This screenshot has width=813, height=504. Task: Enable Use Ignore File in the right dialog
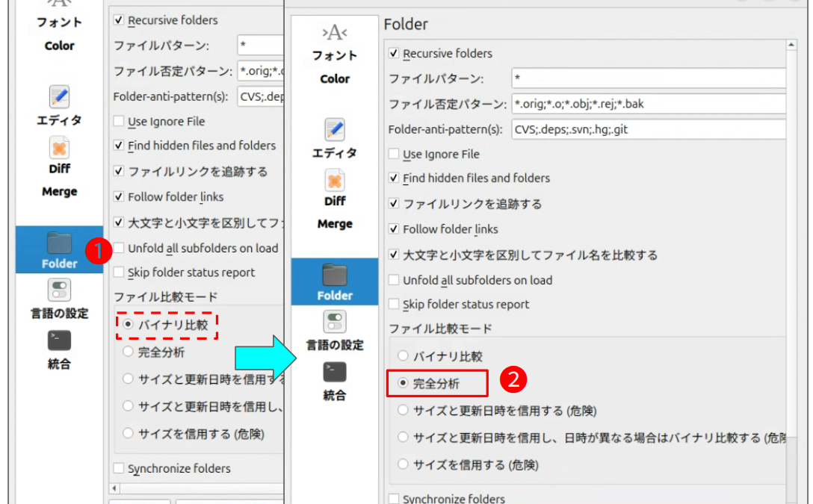click(x=394, y=155)
